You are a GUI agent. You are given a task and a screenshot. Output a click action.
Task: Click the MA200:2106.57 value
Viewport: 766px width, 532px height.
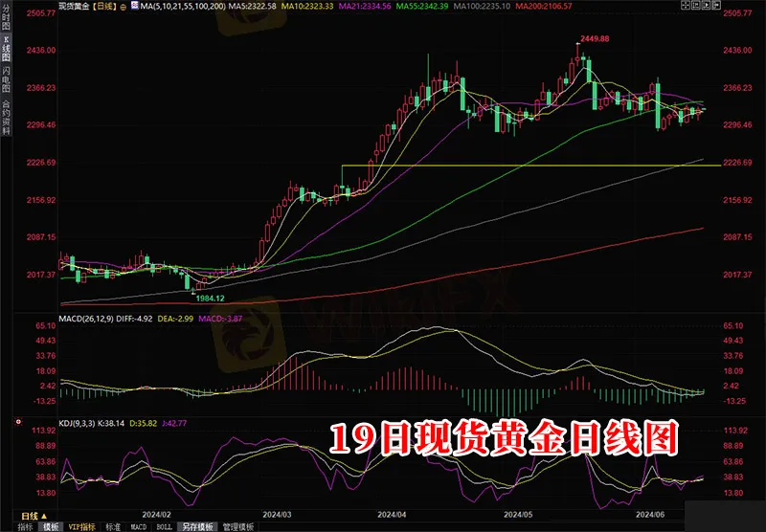(544, 7)
